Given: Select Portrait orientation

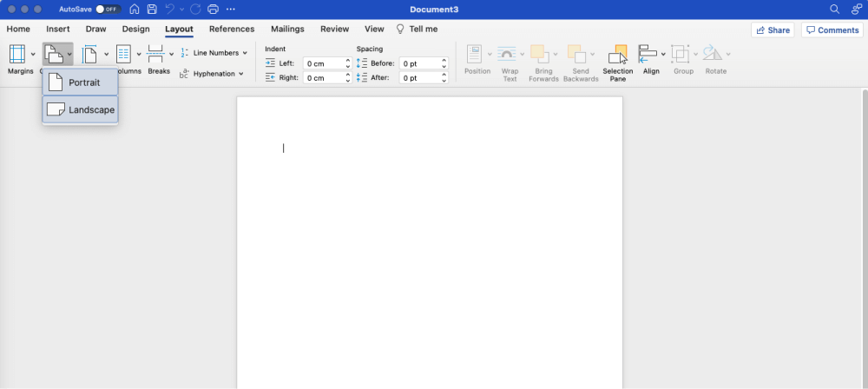Looking at the screenshot, I should point(80,82).
